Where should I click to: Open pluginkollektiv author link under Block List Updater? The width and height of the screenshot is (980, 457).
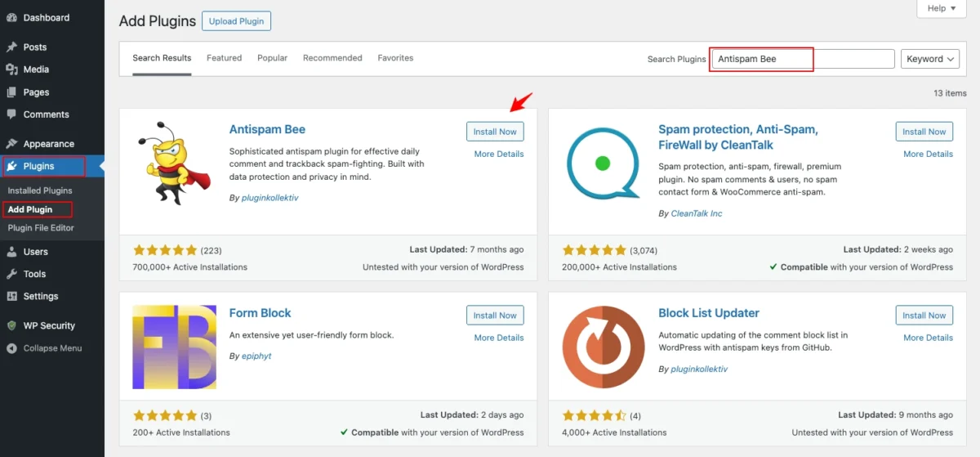pyautogui.click(x=698, y=369)
